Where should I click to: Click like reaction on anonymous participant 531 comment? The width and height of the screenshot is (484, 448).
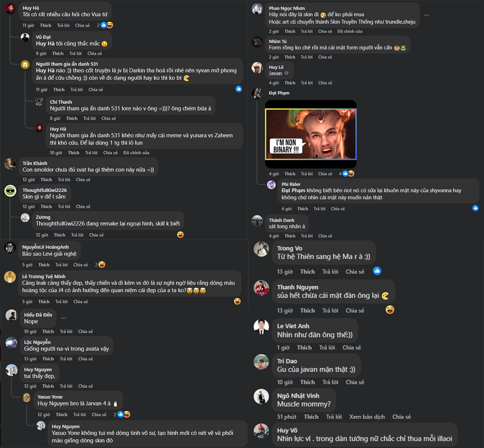pyautogui.click(x=239, y=89)
